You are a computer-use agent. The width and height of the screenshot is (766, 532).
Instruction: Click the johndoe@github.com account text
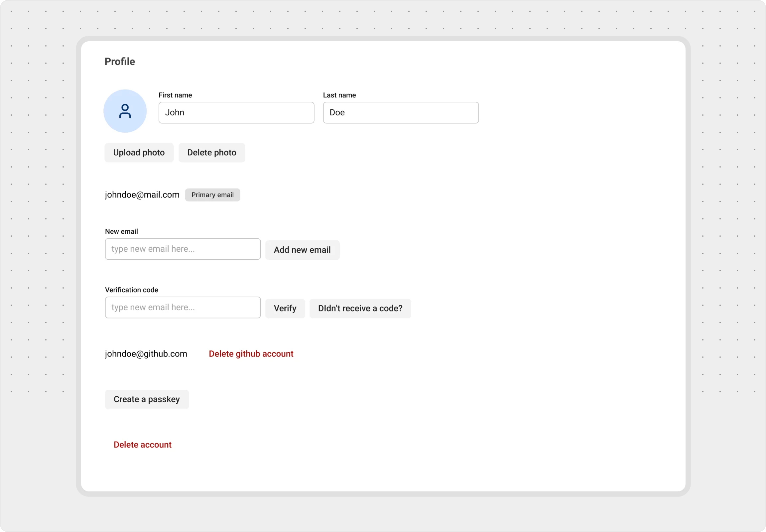pos(146,354)
